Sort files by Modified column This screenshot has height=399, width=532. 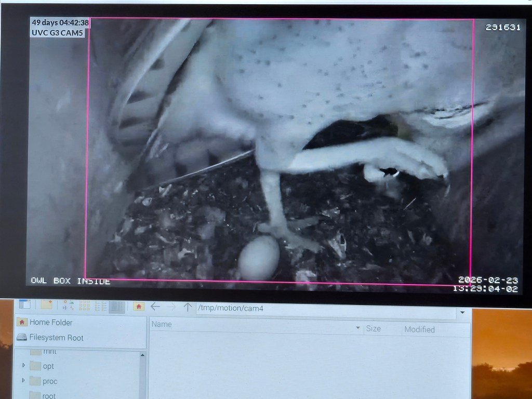click(x=419, y=329)
